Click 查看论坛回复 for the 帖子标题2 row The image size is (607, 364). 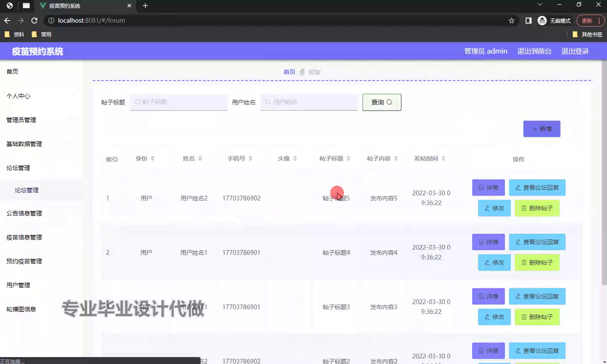tap(537, 351)
